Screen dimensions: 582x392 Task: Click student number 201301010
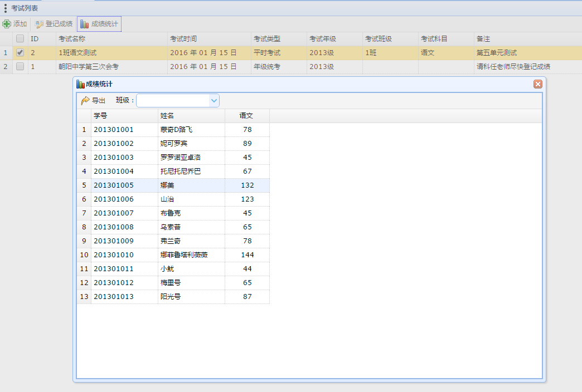[x=114, y=255]
